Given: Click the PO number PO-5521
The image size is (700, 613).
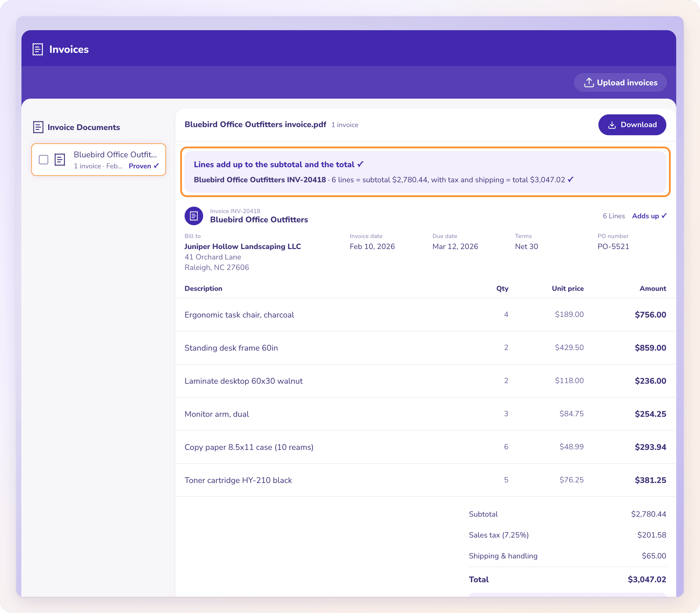Looking at the screenshot, I should 613,247.
